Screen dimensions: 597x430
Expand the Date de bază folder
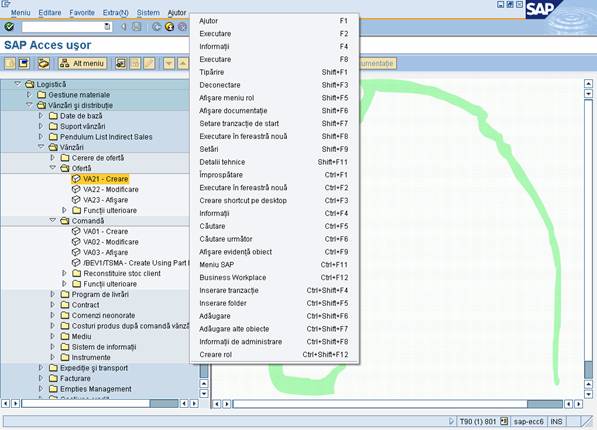(x=41, y=115)
